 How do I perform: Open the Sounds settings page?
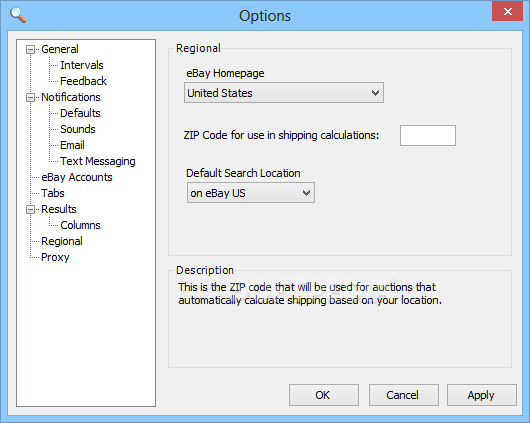(x=78, y=129)
